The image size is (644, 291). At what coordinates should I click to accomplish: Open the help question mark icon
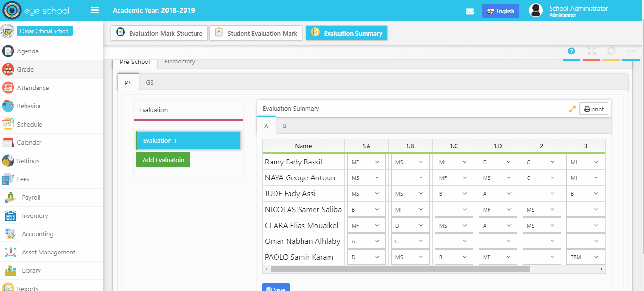(x=571, y=51)
